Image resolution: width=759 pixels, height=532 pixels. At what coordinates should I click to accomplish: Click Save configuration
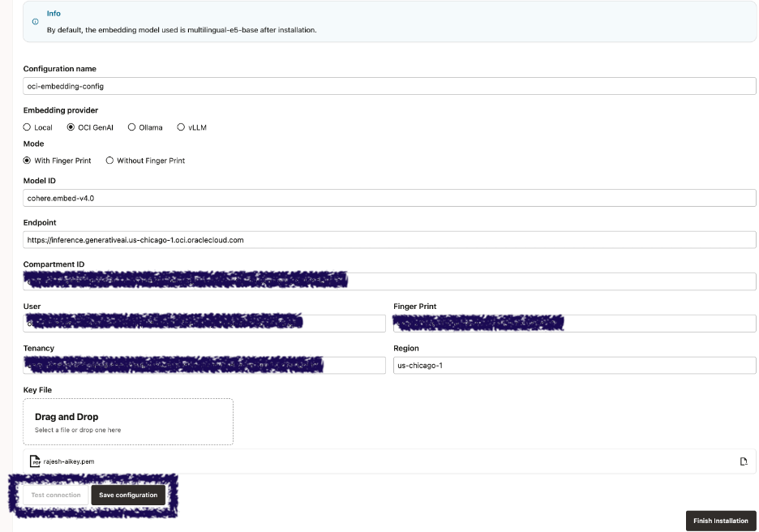(128, 495)
